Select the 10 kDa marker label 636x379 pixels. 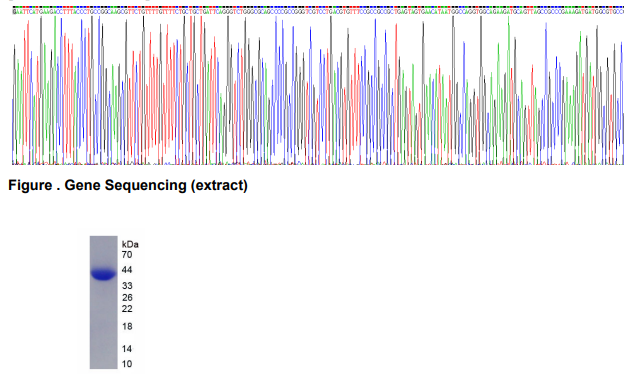point(127,364)
